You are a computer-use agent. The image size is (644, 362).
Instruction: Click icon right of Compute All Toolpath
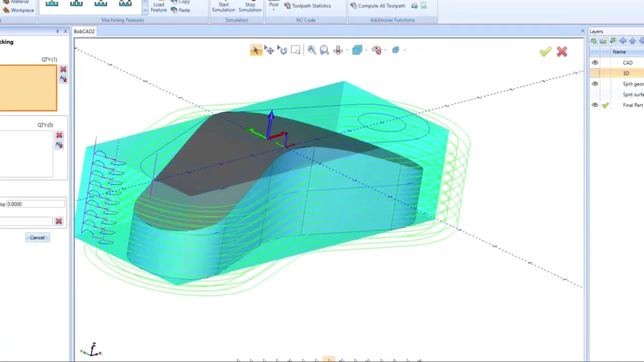[414, 6]
